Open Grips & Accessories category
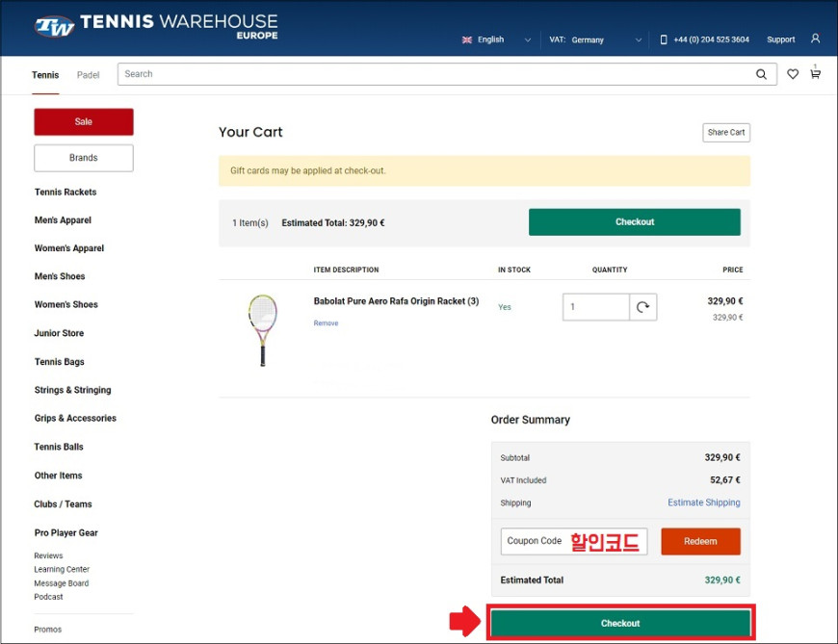 pos(75,418)
